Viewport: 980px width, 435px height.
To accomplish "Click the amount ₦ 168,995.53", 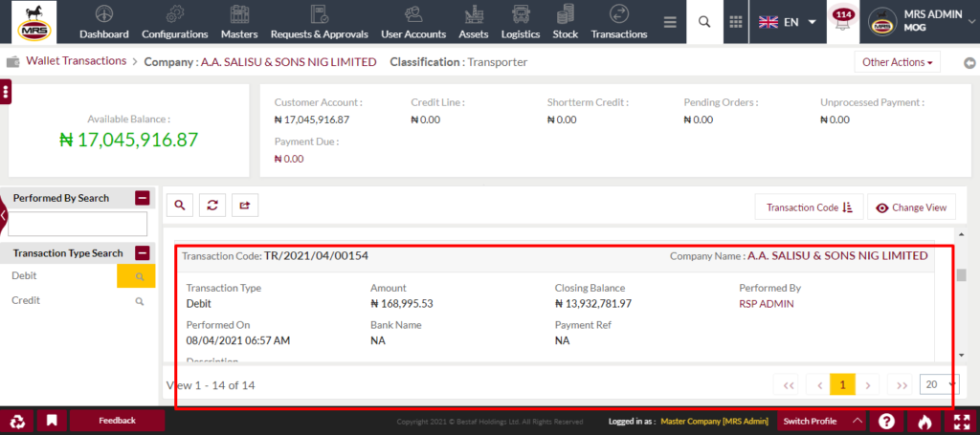I will coord(402,304).
